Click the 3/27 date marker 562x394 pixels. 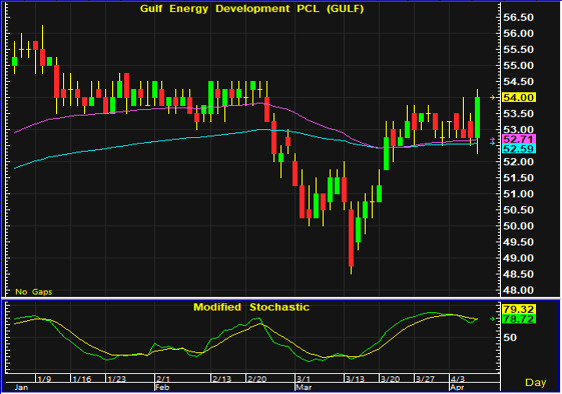[x=425, y=379]
